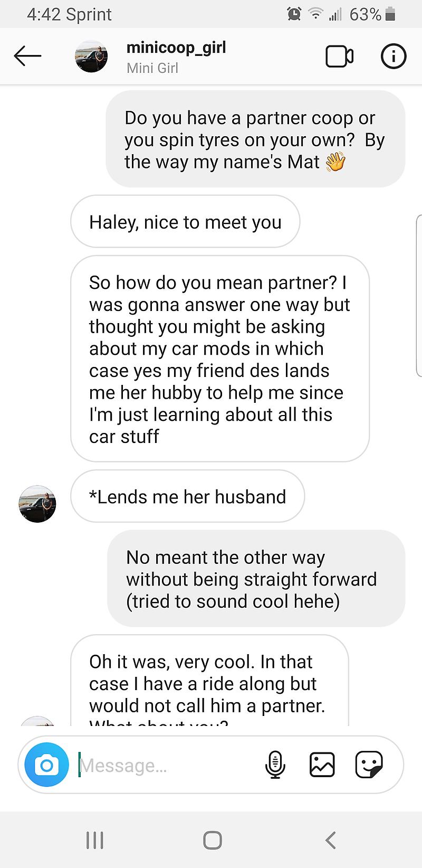Tap Android back navigation button
The image size is (422, 868).
click(330, 839)
